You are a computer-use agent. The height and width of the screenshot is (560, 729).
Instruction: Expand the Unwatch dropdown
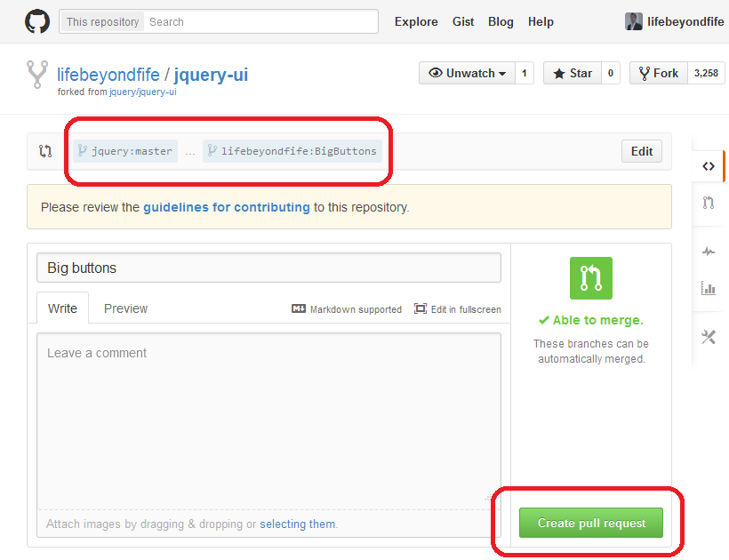click(x=467, y=73)
